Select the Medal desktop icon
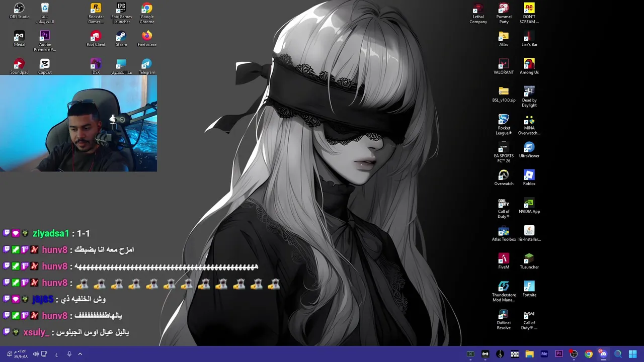 point(19,39)
